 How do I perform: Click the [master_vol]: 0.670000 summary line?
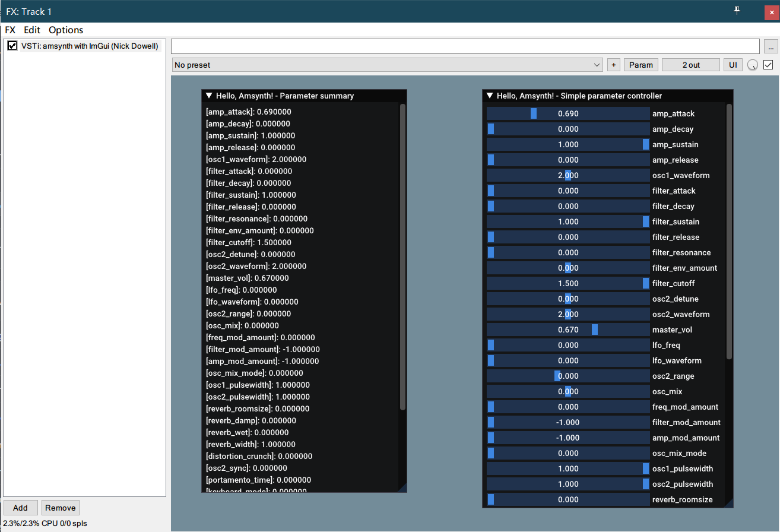[247, 278]
